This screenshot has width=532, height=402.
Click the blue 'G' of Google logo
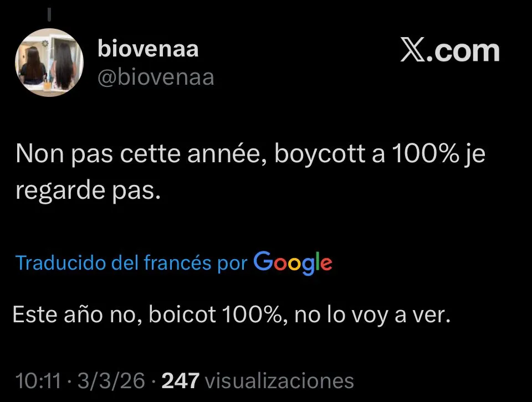(263, 261)
